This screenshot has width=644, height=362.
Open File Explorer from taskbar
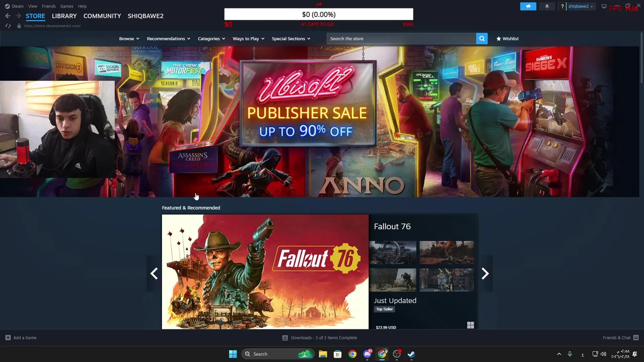pyautogui.click(x=323, y=354)
